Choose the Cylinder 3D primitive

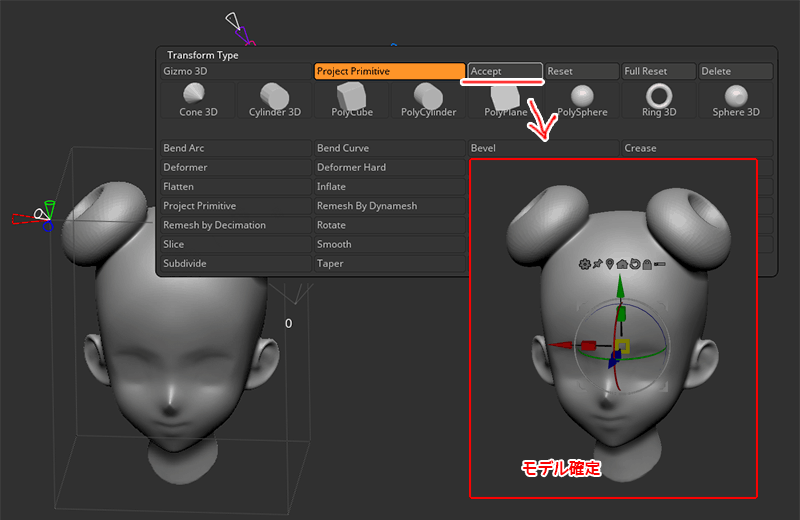[x=274, y=99]
